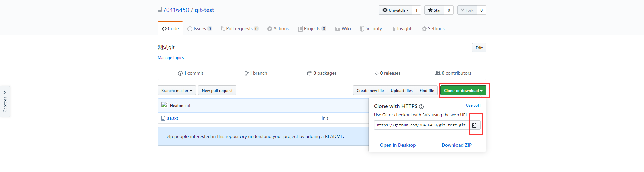View the stargazers count of 0

[449, 10]
